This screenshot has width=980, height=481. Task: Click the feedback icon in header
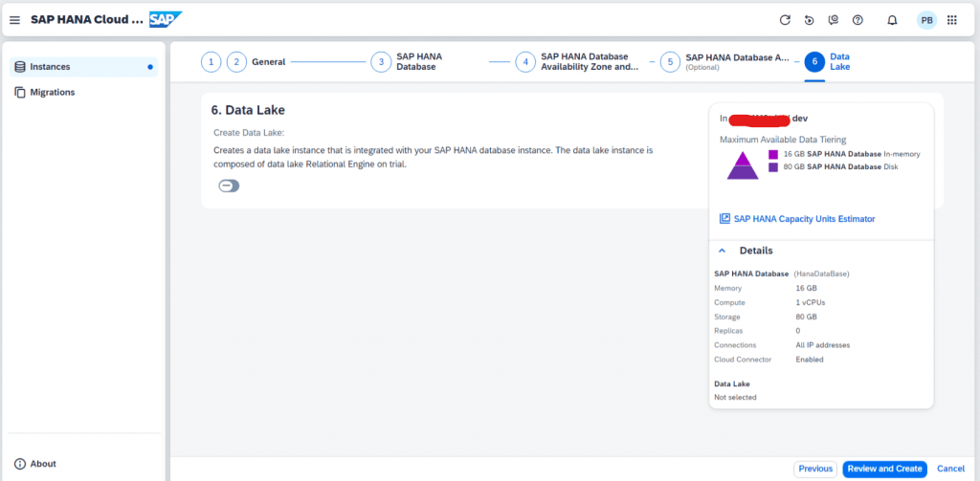click(x=834, y=20)
